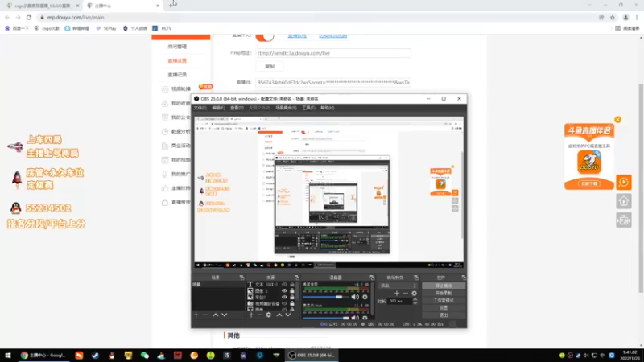This screenshot has width=644, height=362.
Task: Open the 帮助(H) menu in OBS
Action: (x=328, y=108)
